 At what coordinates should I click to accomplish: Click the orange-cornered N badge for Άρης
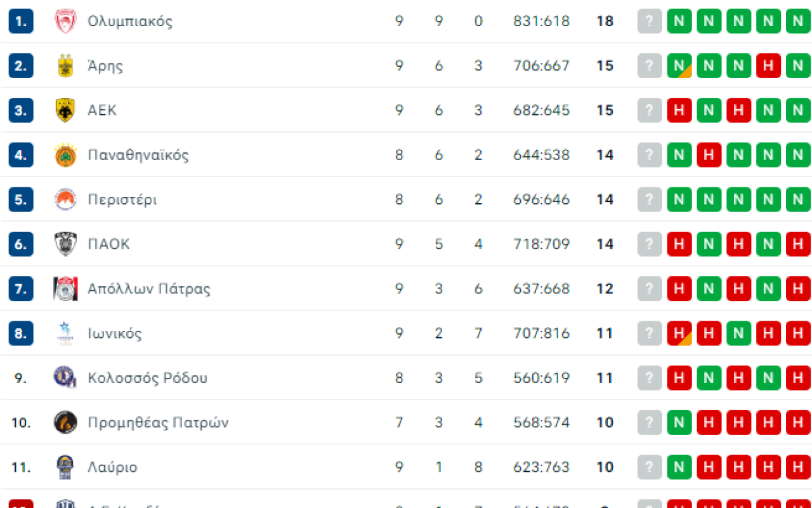(x=679, y=65)
